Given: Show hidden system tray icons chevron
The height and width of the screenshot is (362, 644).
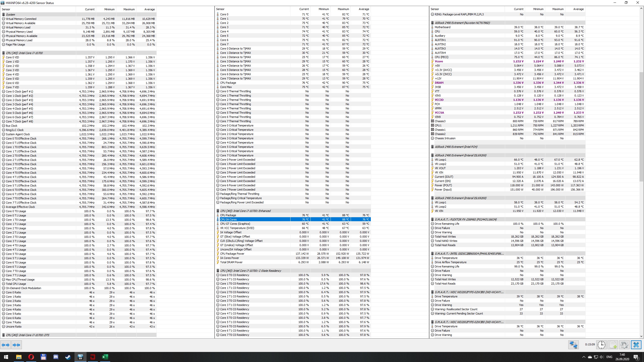Looking at the screenshot, I should (x=584, y=357).
